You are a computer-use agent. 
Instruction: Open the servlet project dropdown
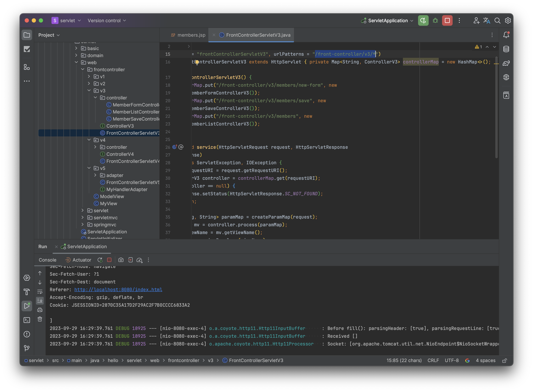(66, 21)
